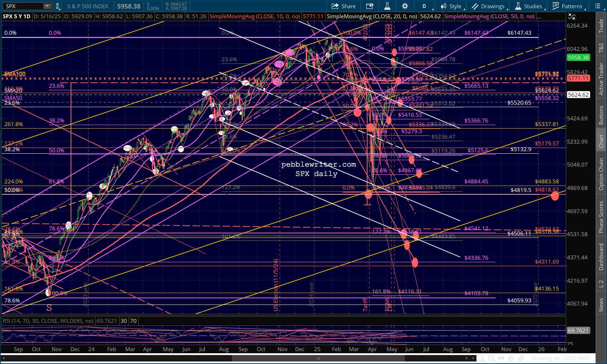Open the Drawings menu button
Image resolution: width=607 pixels, height=364 pixels.
coord(488,6)
